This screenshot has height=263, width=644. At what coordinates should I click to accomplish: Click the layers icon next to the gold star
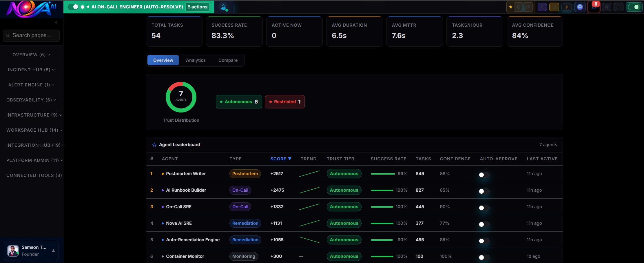coord(518,7)
